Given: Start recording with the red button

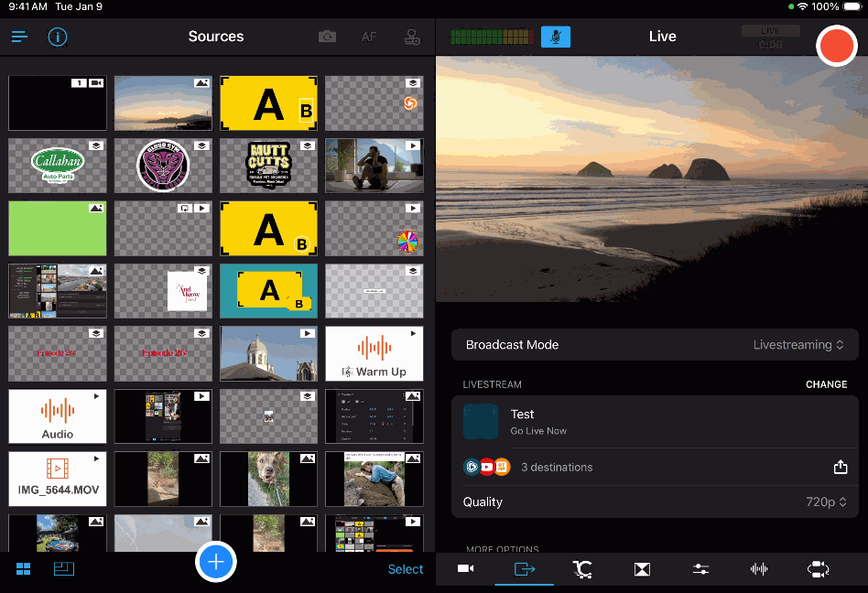Looking at the screenshot, I should pos(837,46).
